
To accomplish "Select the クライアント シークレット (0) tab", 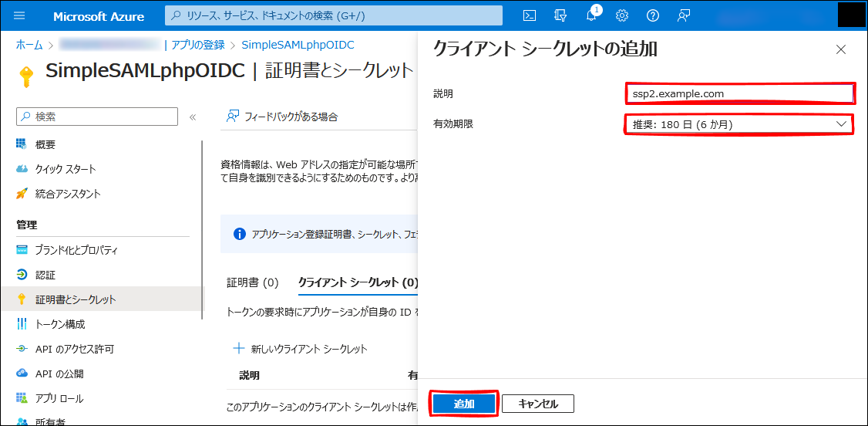I will pyautogui.click(x=357, y=282).
